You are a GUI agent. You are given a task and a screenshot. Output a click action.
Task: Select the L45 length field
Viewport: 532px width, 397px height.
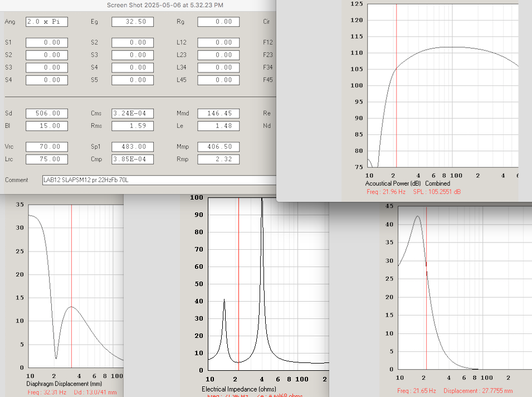coord(218,80)
